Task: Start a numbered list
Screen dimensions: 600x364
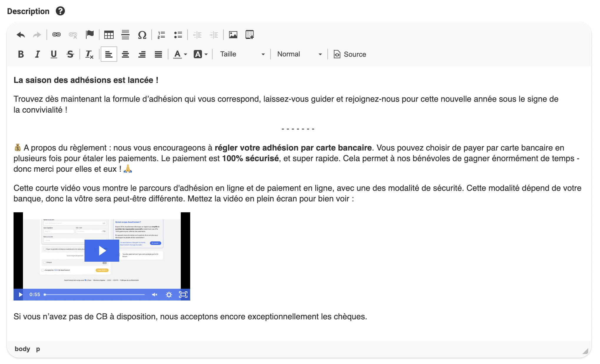Action: coord(161,34)
